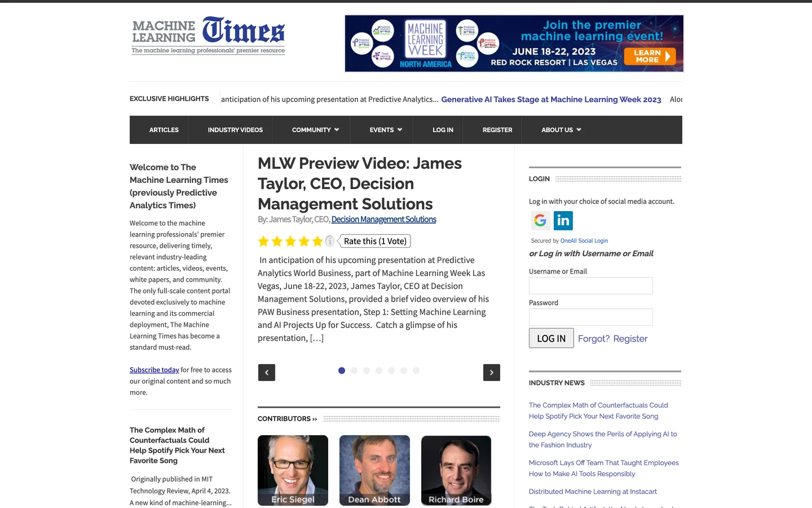Click the Machine Learning Times logo

[x=208, y=35]
